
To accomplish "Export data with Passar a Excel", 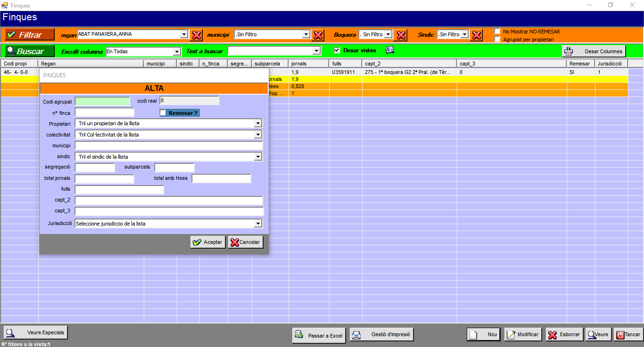I will pyautogui.click(x=319, y=335).
